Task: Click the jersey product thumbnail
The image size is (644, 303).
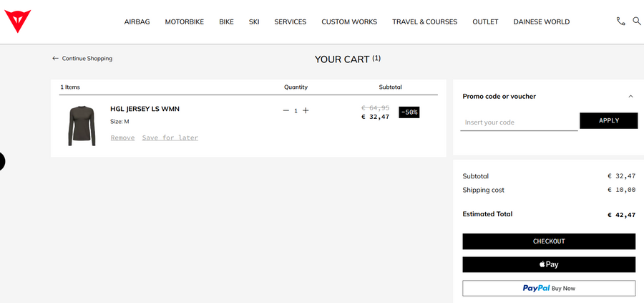Action: pyautogui.click(x=82, y=126)
